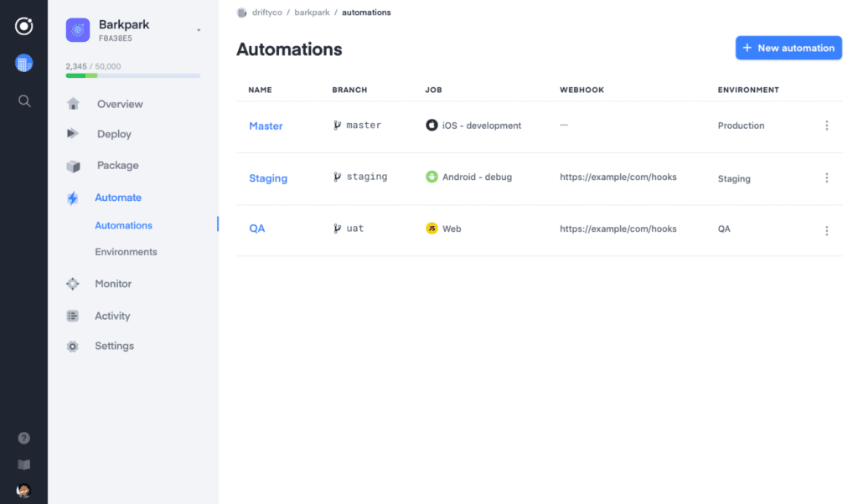This screenshot has width=858, height=504.
Task: Click the F0A38E5 app ID text
Action: coord(116,39)
